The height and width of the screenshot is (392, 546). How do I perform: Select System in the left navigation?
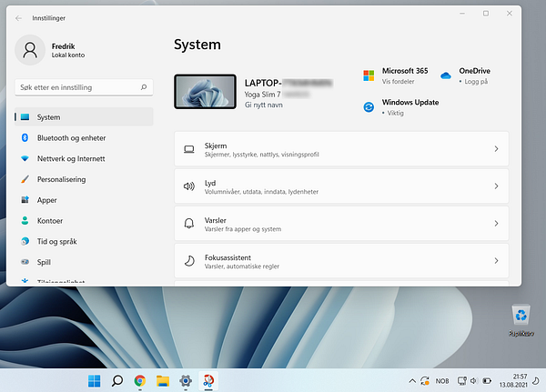pos(49,117)
